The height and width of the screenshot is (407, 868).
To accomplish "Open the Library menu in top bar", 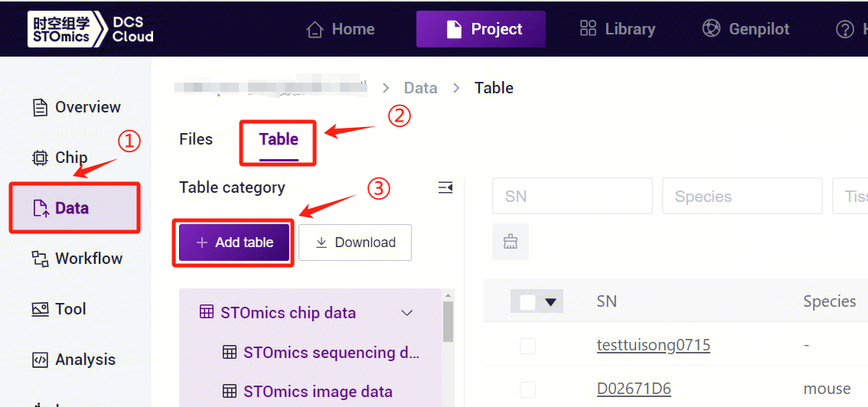I will point(618,29).
